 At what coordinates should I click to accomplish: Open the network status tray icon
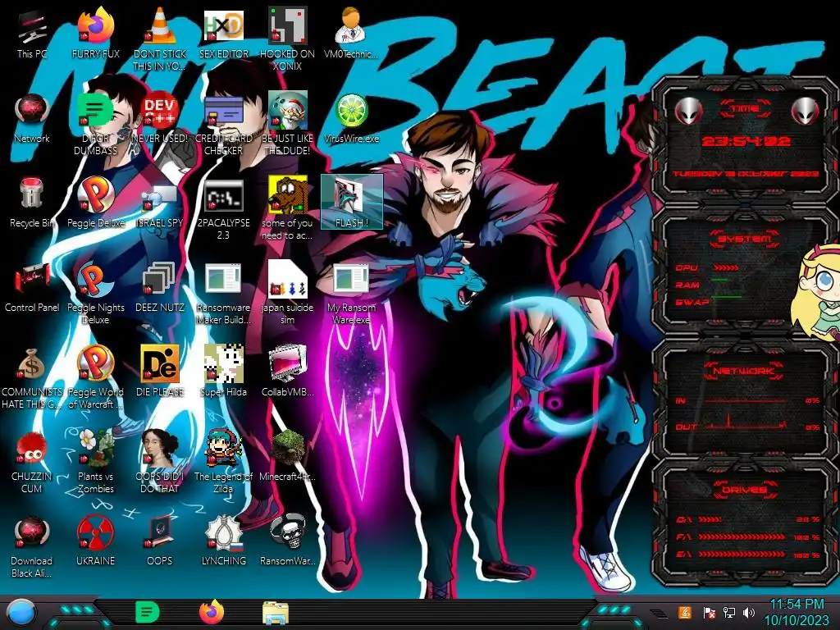728,612
